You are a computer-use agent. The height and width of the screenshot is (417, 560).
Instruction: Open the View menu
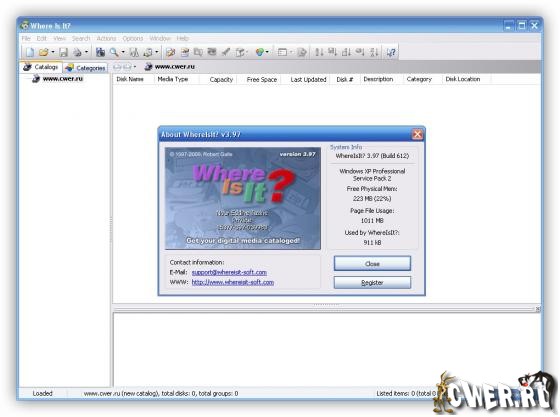point(59,38)
